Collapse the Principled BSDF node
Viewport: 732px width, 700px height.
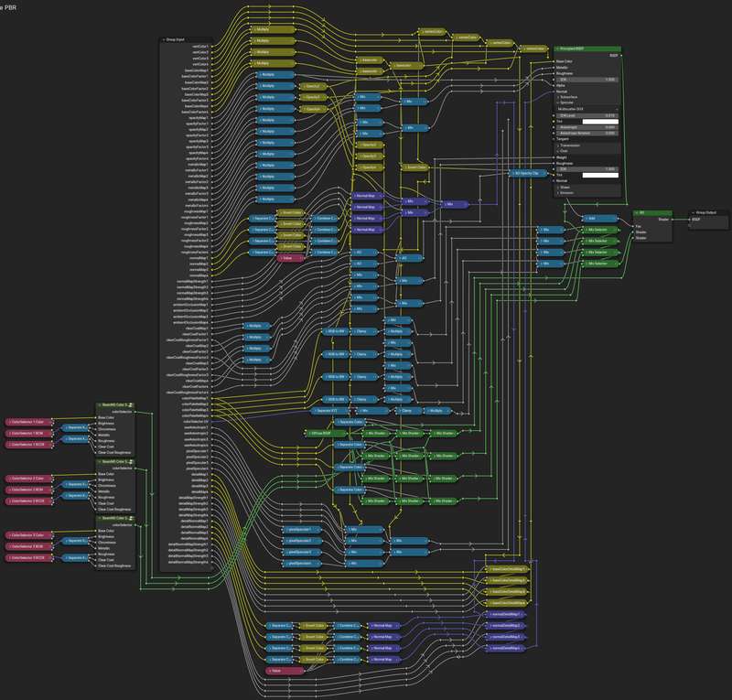click(x=557, y=48)
